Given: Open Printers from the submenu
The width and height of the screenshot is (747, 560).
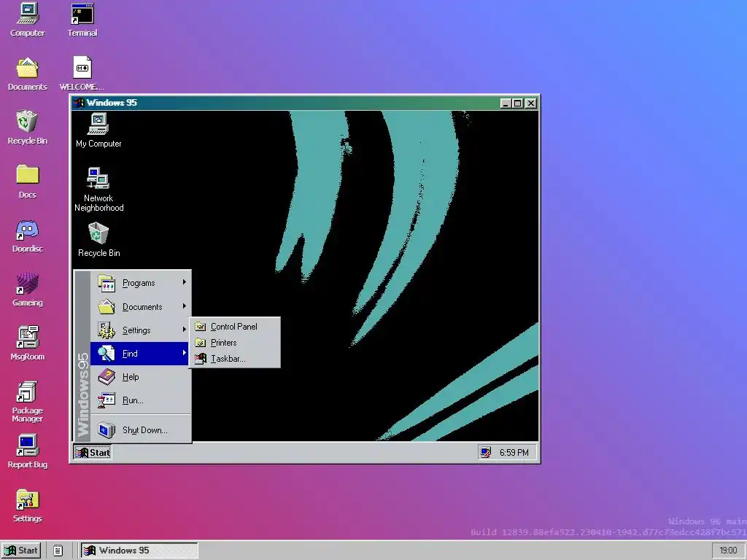Looking at the screenshot, I should [235, 343].
